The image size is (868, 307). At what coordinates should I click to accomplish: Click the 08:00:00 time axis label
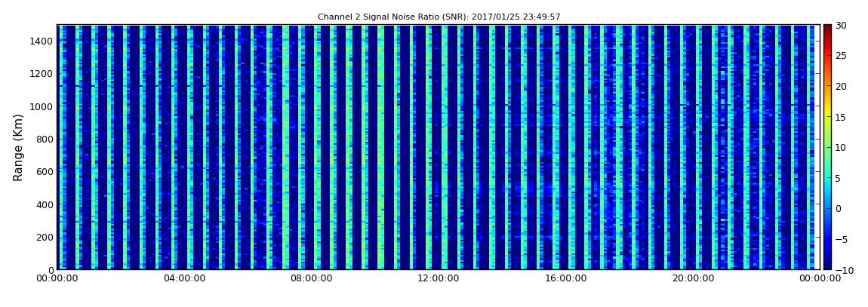pyautogui.click(x=311, y=278)
